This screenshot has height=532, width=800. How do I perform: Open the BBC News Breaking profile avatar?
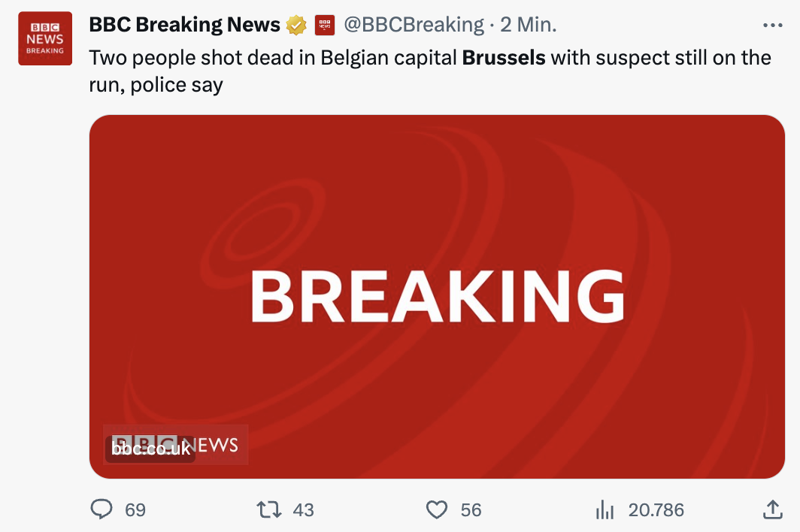45,39
